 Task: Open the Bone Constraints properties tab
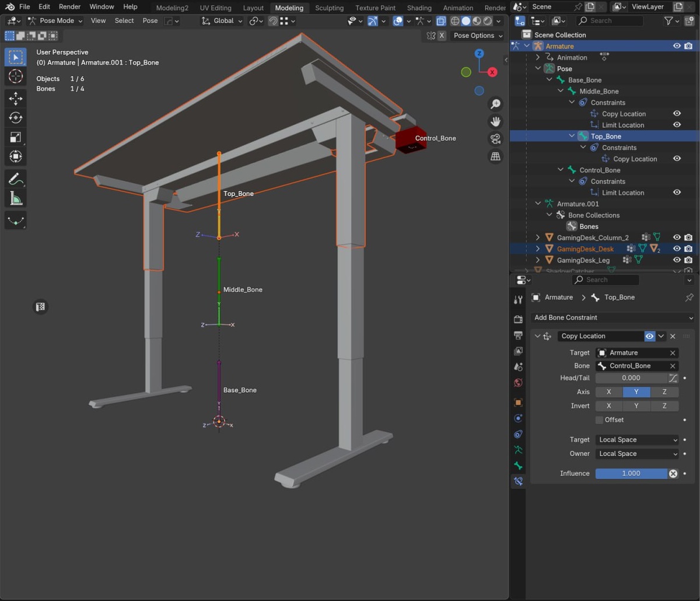point(518,481)
